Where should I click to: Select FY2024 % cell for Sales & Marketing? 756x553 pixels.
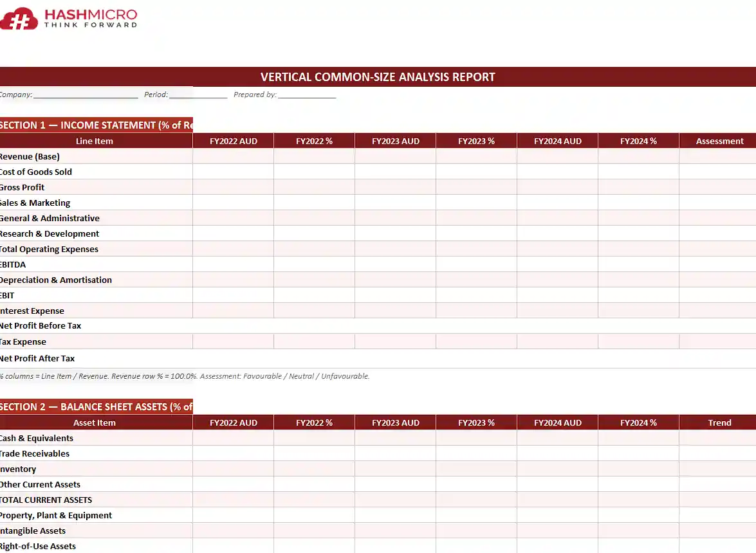[638, 203]
